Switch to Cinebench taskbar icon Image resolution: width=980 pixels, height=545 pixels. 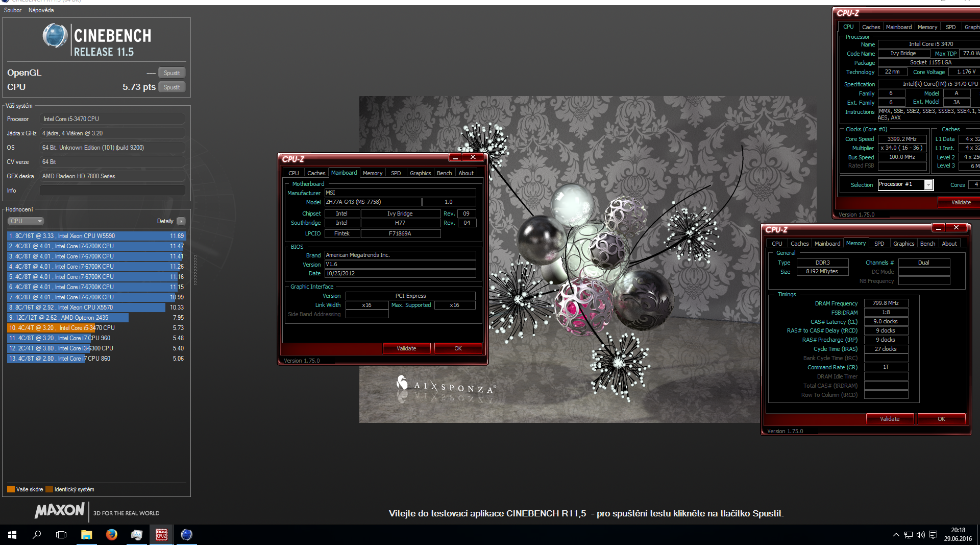click(186, 535)
